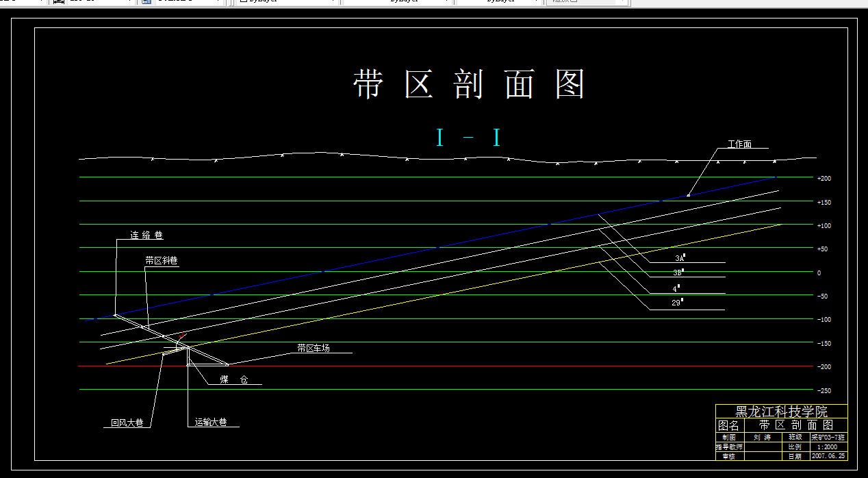868x478 pixels.
Task: Select the coal seam label 4
Action: (676, 288)
